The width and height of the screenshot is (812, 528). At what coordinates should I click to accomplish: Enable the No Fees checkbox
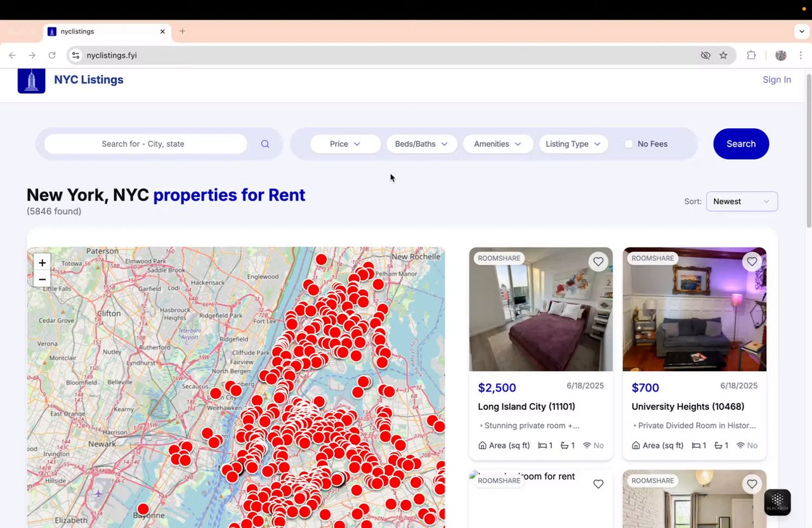click(x=629, y=144)
